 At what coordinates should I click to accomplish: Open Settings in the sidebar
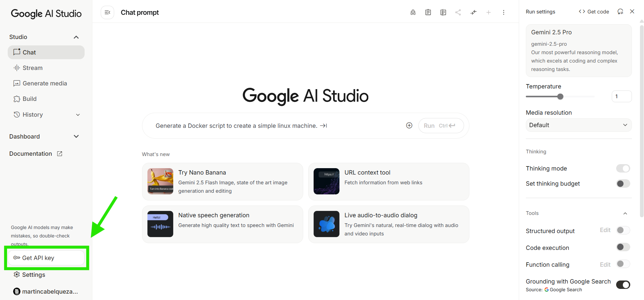[x=46, y=275]
